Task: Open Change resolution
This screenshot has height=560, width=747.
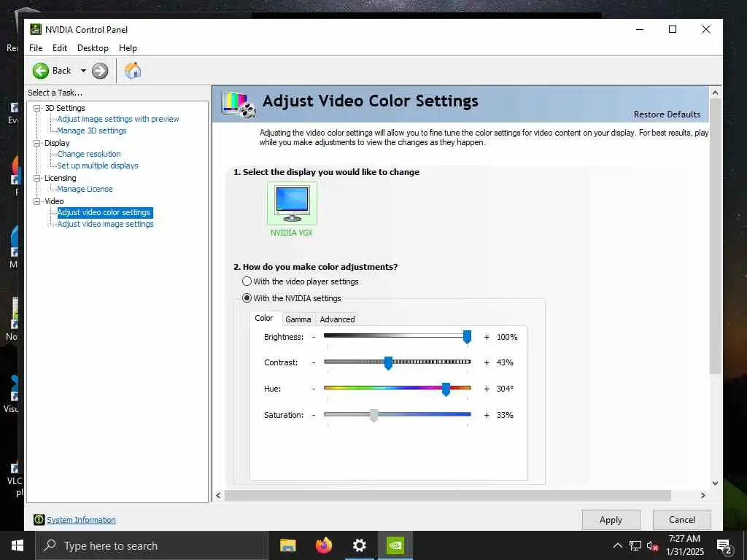Action: click(x=89, y=154)
